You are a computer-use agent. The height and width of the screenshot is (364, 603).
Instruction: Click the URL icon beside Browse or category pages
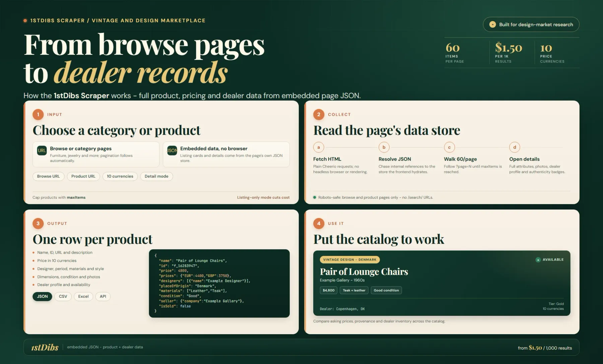pyautogui.click(x=42, y=151)
